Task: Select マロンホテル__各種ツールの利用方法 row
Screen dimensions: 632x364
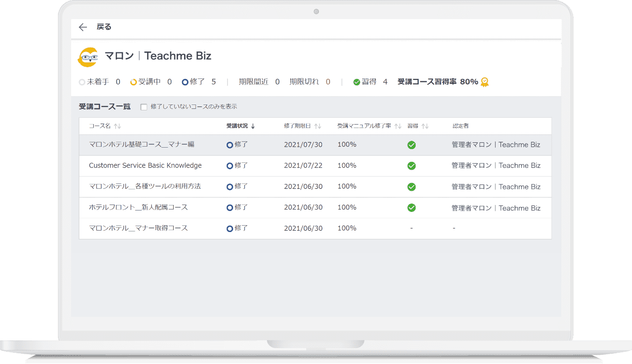Action: point(145,186)
